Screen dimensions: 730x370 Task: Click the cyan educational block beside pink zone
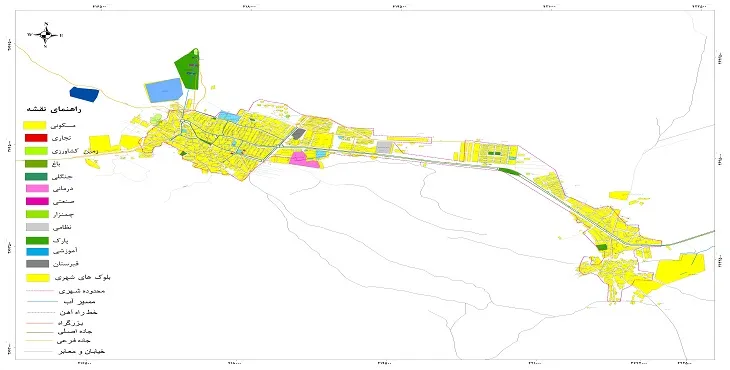321,153
